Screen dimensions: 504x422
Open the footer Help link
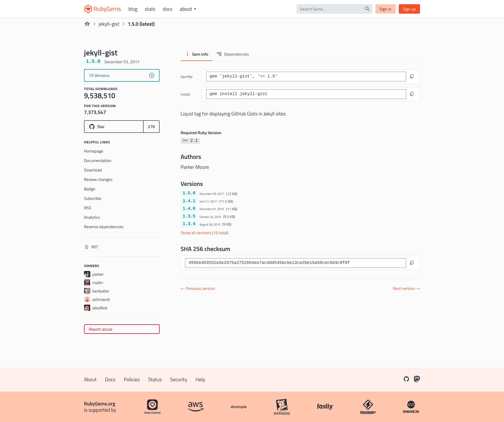pyautogui.click(x=200, y=380)
